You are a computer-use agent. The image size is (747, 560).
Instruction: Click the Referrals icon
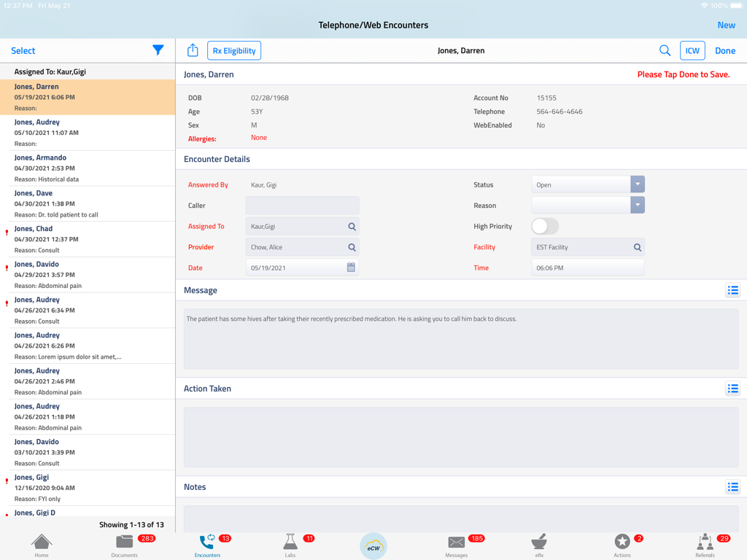[x=704, y=542]
